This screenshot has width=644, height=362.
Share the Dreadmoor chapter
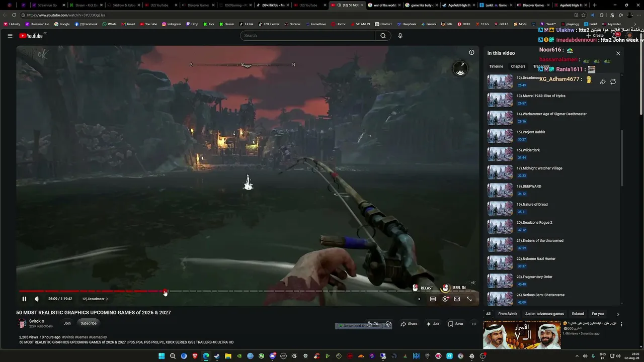(x=603, y=81)
